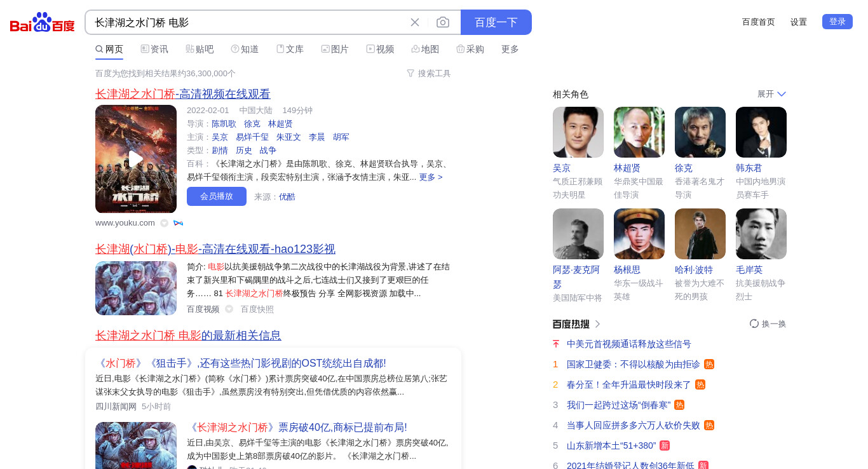
Task: Switch to the 地图 tab
Action: (x=425, y=49)
